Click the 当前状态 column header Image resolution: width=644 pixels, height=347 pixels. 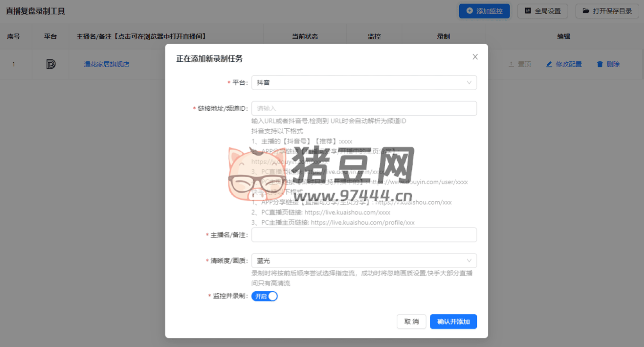click(x=305, y=36)
